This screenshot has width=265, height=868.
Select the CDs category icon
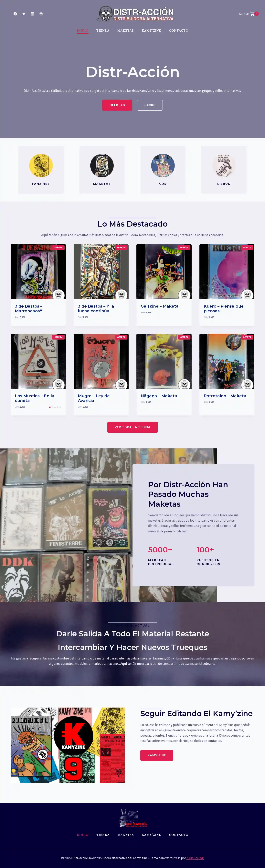(x=163, y=165)
